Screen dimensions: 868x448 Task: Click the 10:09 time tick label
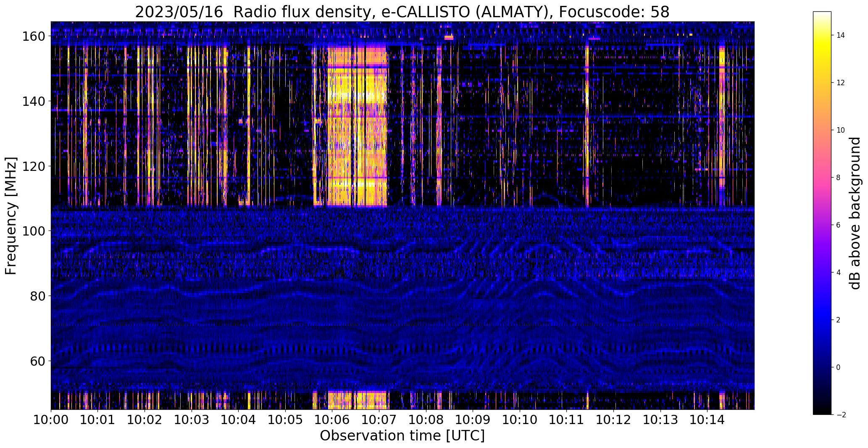(473, 420)
